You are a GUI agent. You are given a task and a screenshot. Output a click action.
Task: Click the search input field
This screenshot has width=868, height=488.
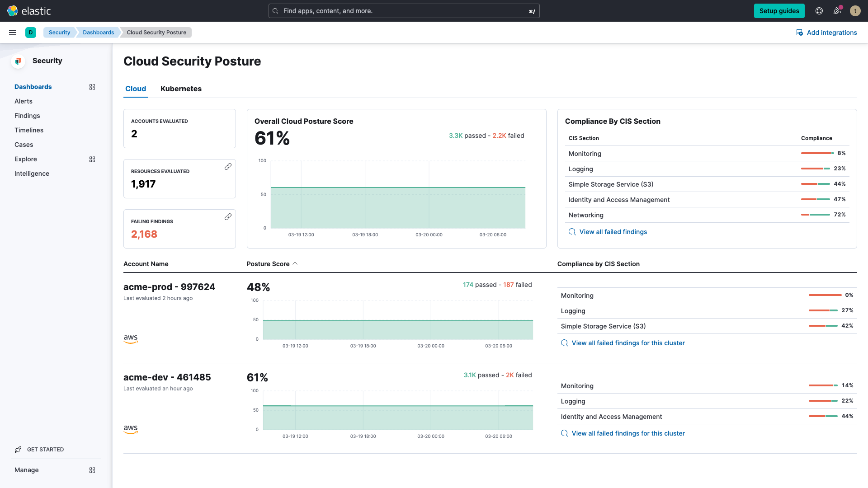click(404, 11)
